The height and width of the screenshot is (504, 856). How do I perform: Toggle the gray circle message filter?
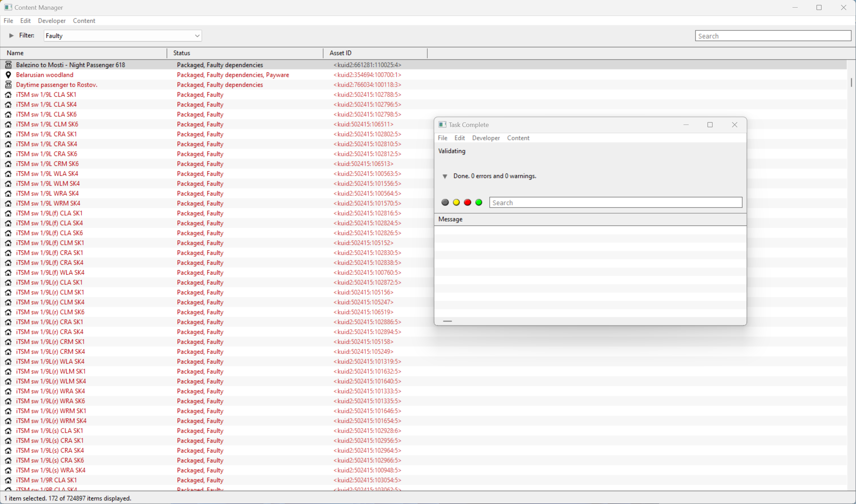click(445, 203)
